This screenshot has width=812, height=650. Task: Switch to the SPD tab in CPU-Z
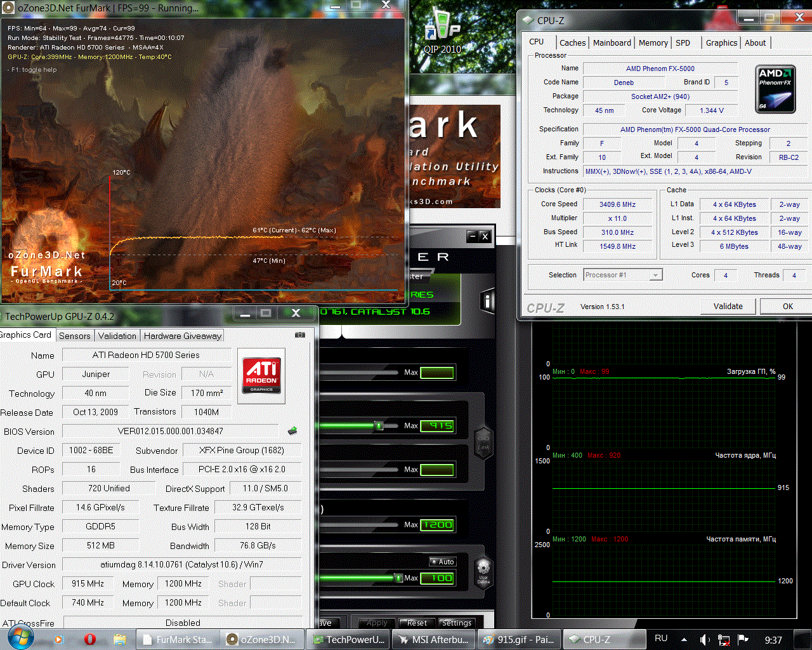pyautogui.click(x=683, y=43)
